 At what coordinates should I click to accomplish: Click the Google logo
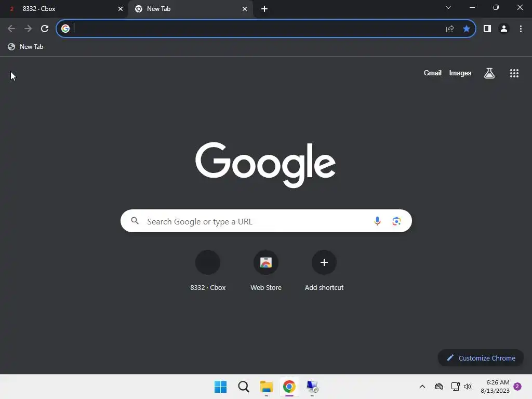click(x=265, y=165)
